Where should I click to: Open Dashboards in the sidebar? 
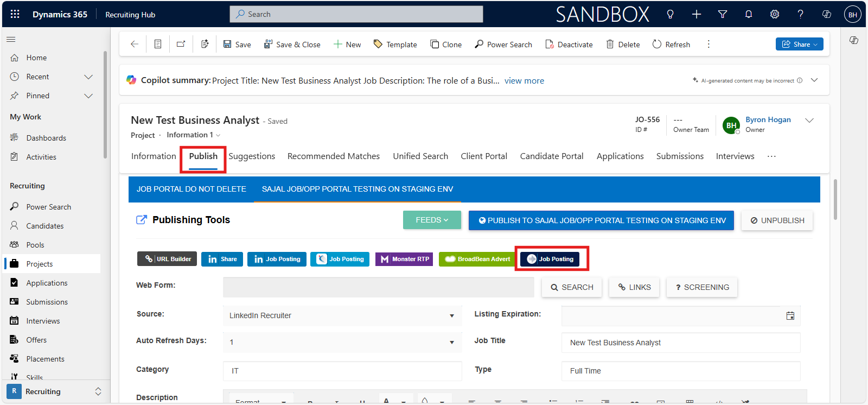coord(46,138)
